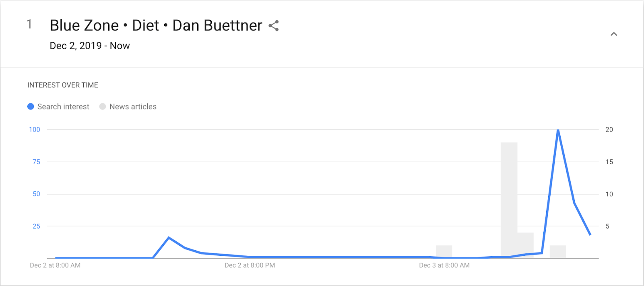Click the 100 value on left axis
Viewport: 644px width, 286px height.
coord(35,130)
